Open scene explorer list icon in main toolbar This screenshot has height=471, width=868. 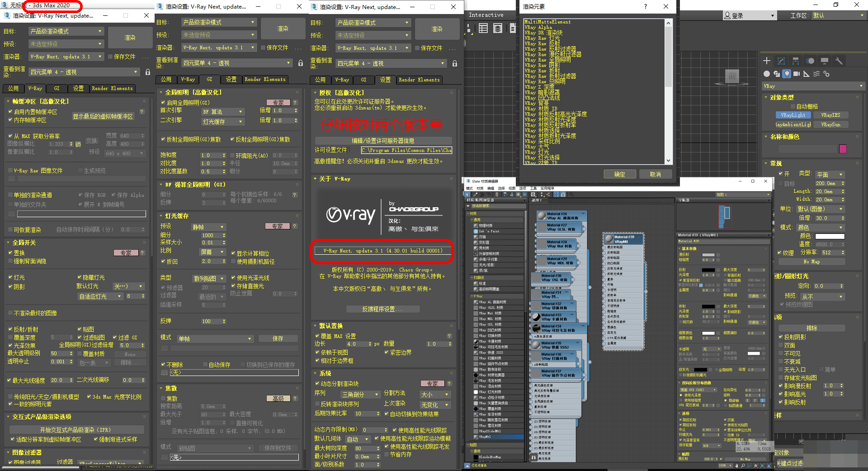[483, 29]
